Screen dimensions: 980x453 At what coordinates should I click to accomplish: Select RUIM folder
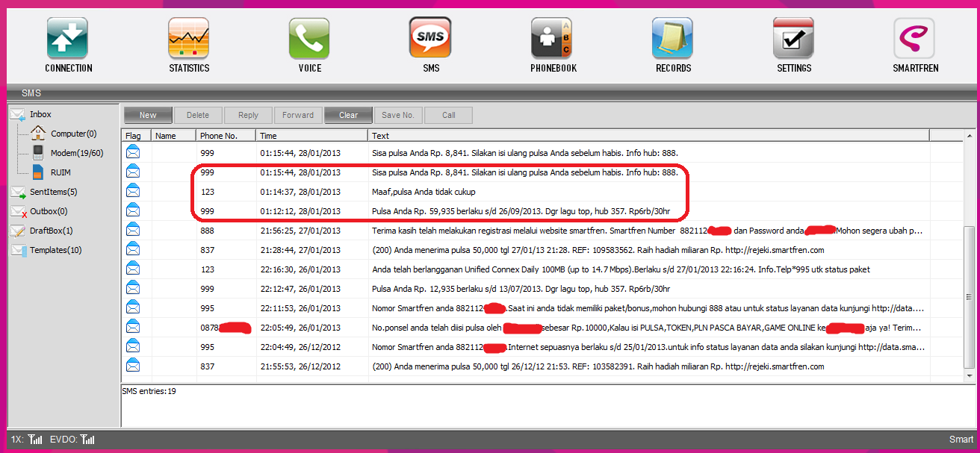(61, 172)
